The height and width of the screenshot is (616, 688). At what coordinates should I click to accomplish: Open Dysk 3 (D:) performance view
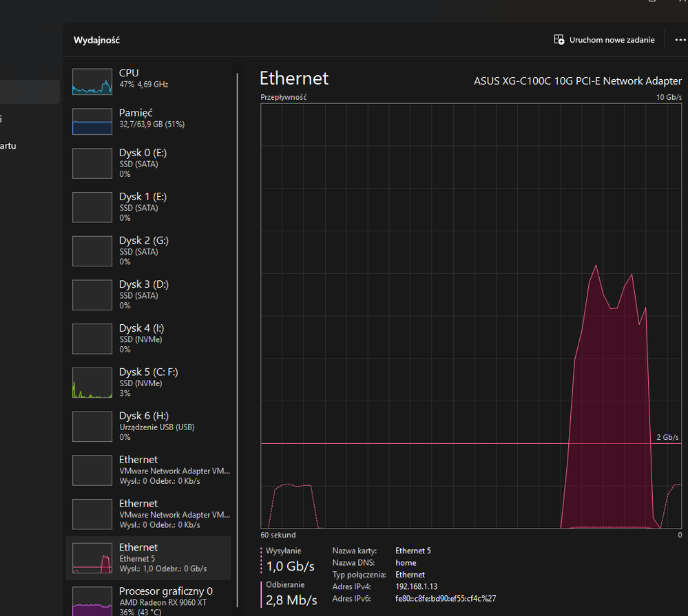(x=148, y=295)
